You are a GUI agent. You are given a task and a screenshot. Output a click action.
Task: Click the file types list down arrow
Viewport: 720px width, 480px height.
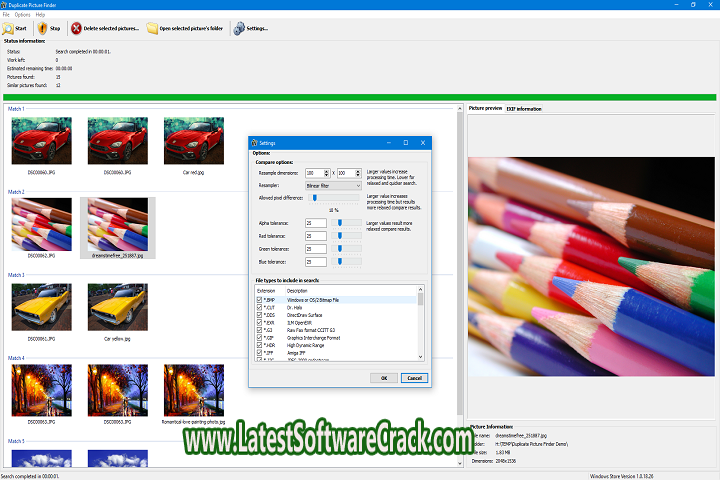click(x=420, y=357)
